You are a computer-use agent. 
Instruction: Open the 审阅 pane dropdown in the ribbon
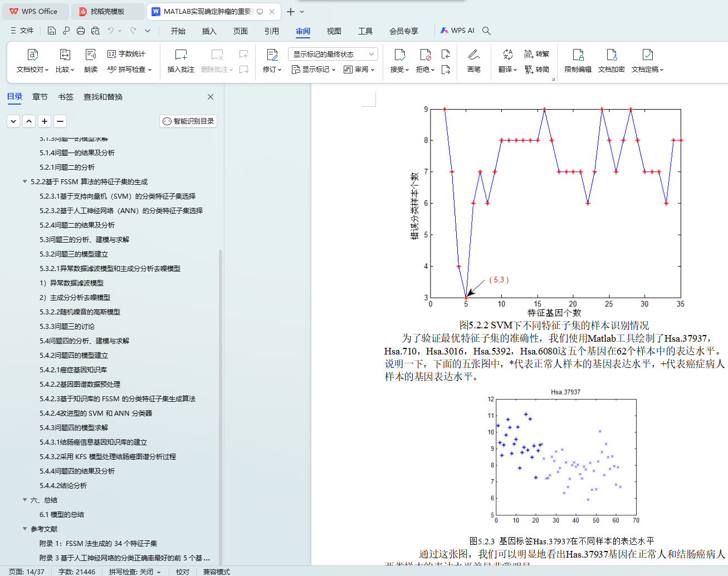tap(359, 70)
